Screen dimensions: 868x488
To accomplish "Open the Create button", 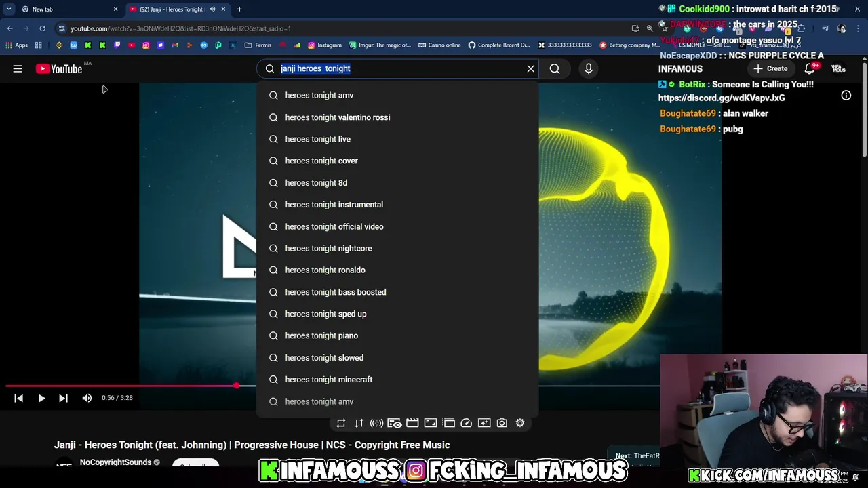I will tap(770, 68).
